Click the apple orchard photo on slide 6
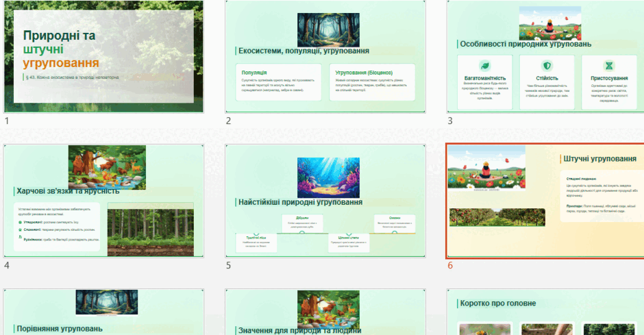 pyautogui.click(x=497, y=217)
